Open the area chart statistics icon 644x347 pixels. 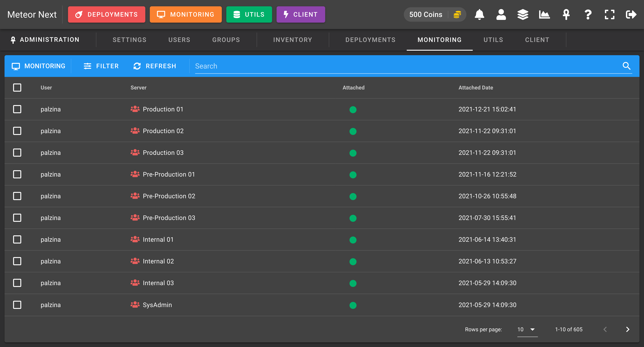point(544,14)
